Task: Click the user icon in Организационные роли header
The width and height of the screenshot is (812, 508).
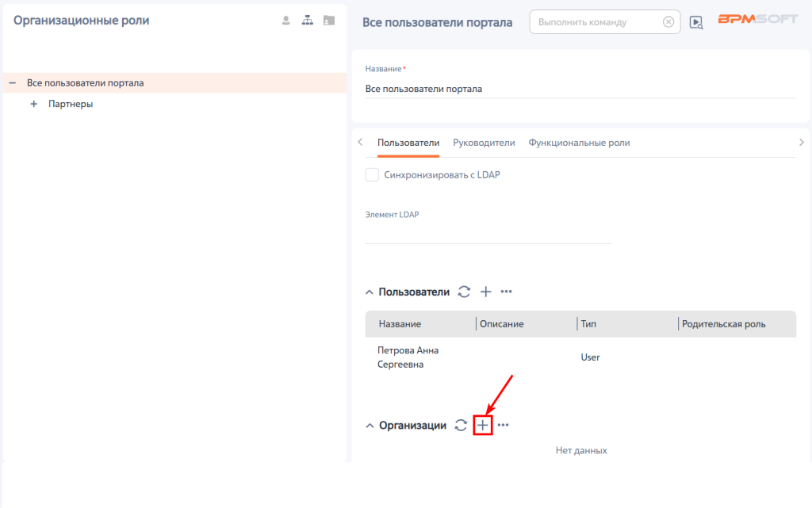Action: pyautogui.click(x=285, y=20)
